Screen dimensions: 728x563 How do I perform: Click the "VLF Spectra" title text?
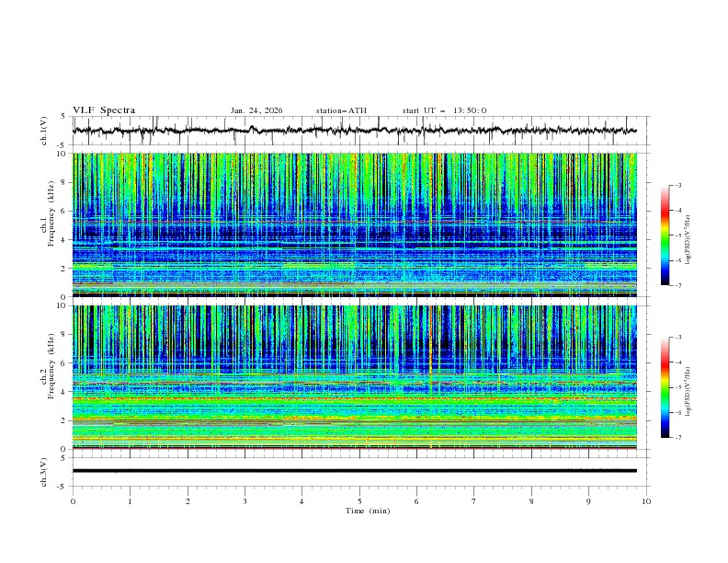click(x=104, y=110)
